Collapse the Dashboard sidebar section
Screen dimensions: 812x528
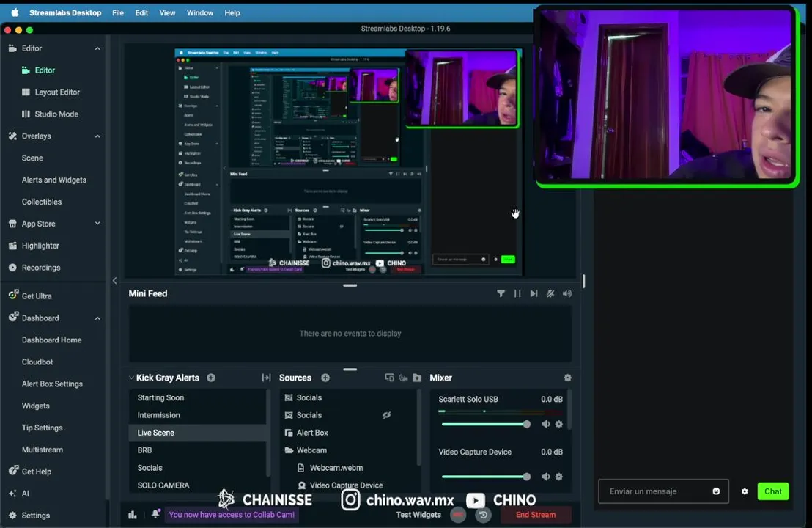97,318
